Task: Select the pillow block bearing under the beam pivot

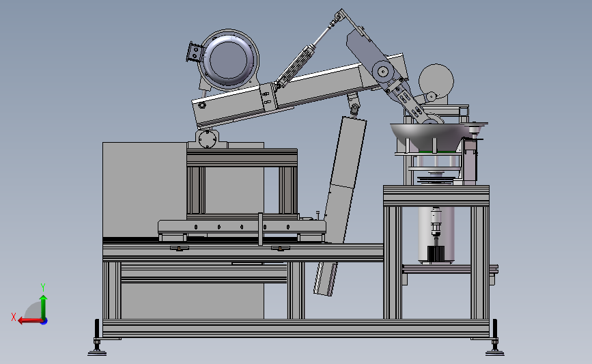Action: tap(208, 139)
